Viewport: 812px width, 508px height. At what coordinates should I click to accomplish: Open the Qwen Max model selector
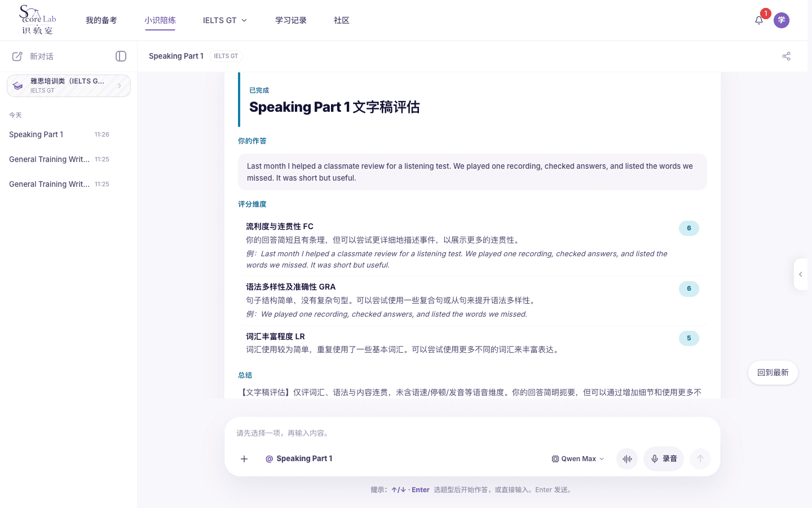click(578, 459)
